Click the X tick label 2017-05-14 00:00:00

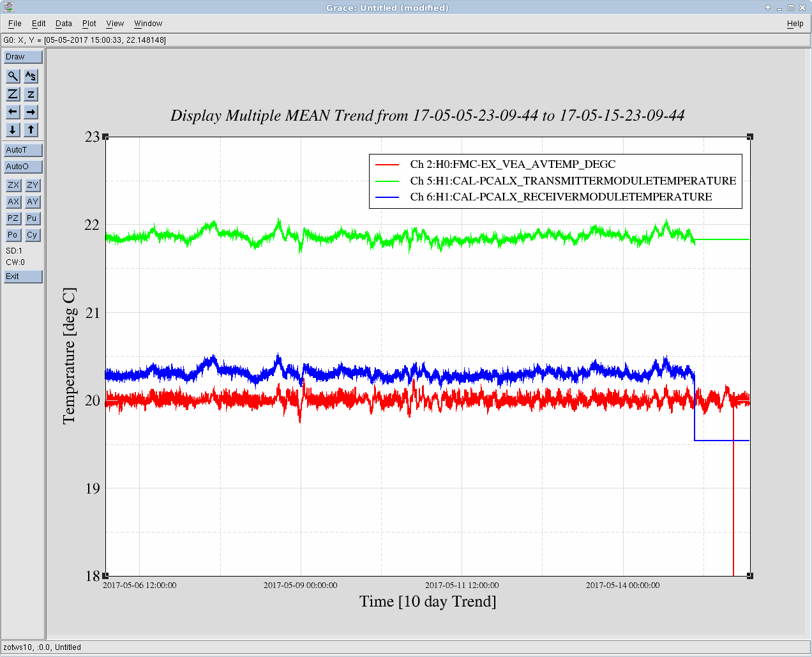click(x=623, y=585)
